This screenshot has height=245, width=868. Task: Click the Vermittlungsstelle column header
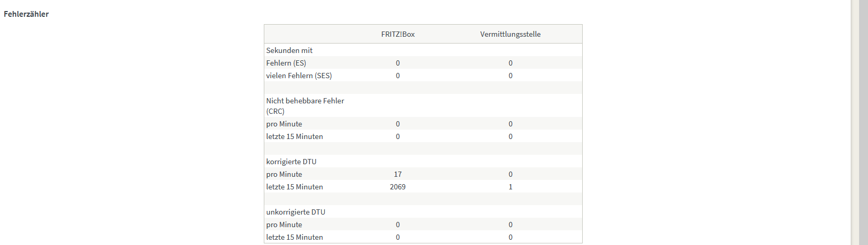510,34
